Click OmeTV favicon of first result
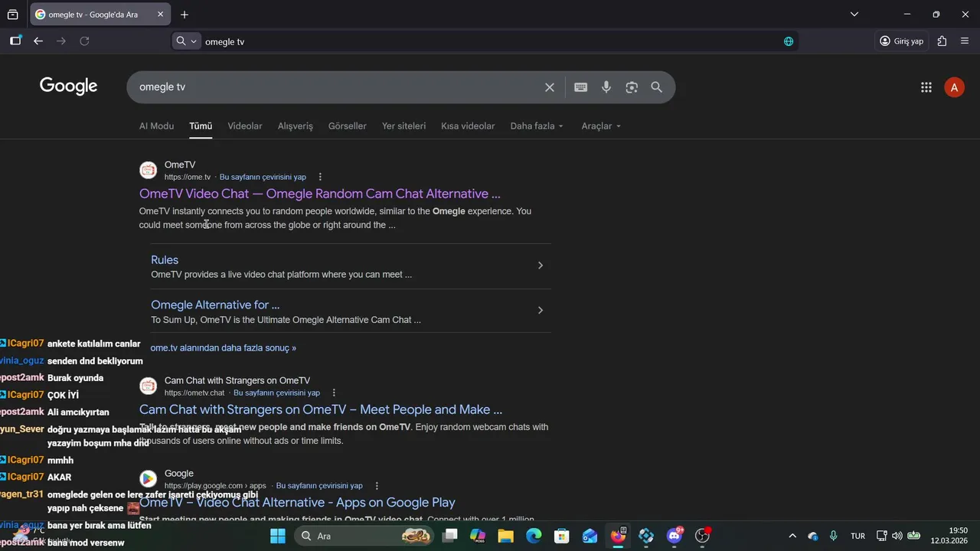 148,171
